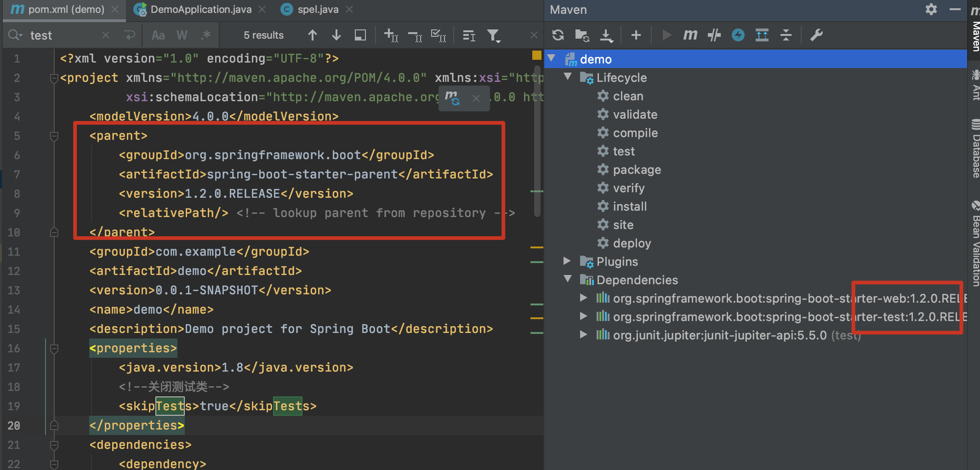
Task: Load Maven changes floating icon
Action: 452,98
